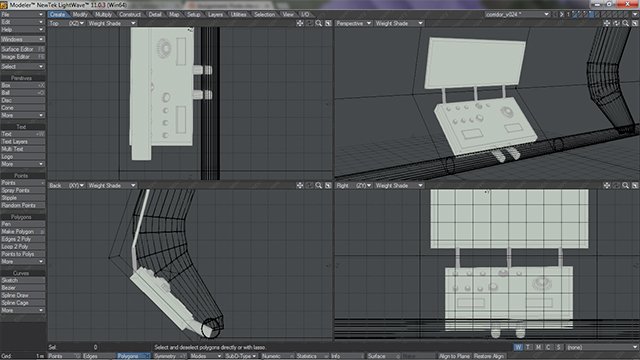This screenshot has height=360, width=640.
Task: Open the Edit dropdown menu
Action: pos(22,22)
